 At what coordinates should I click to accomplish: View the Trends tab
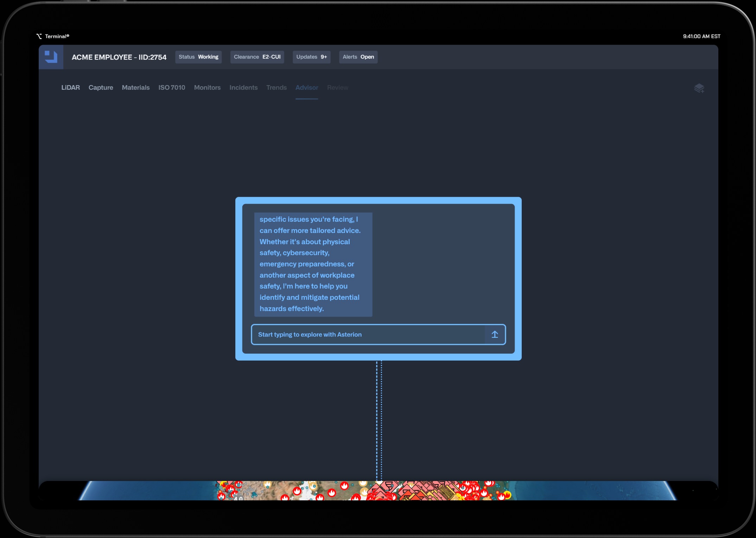tap(276, 88)
